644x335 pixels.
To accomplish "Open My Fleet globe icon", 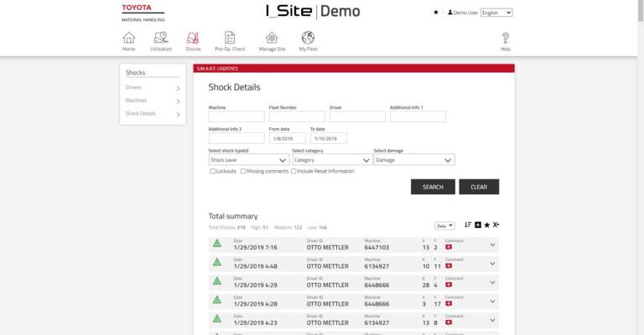I will (308, 40).
